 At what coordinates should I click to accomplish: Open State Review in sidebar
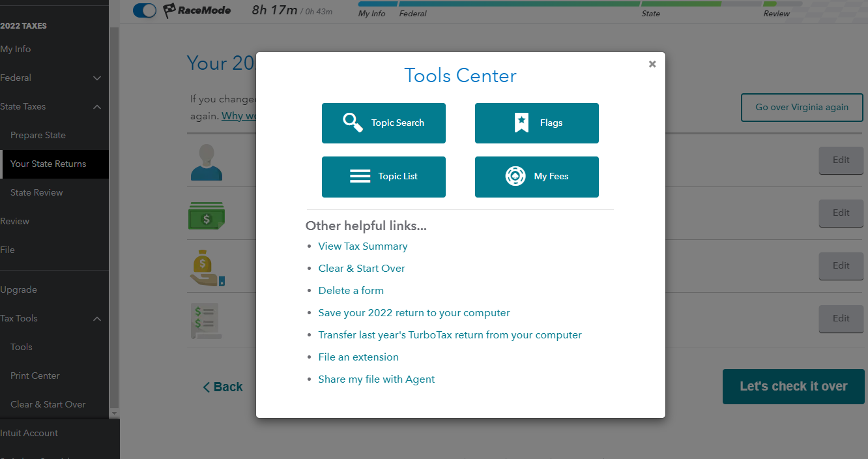coord(36,192)
